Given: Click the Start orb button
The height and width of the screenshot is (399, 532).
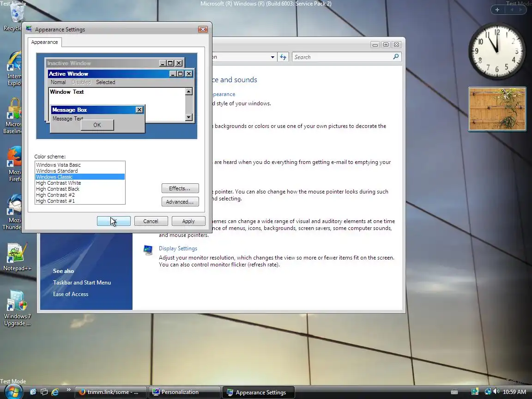Looking at the screenshot, I should click(x=13, y=392).
